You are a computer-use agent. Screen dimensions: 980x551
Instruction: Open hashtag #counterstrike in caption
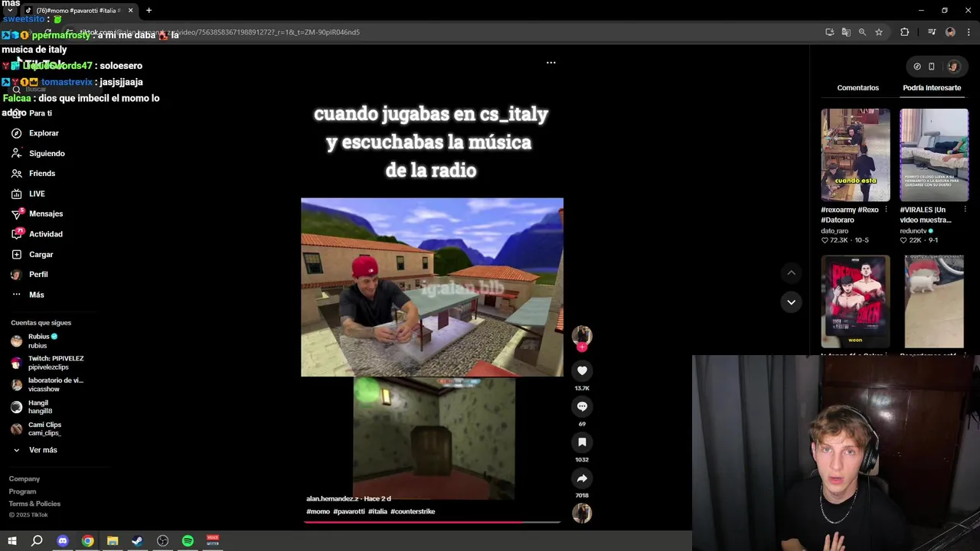pos(413,511)
